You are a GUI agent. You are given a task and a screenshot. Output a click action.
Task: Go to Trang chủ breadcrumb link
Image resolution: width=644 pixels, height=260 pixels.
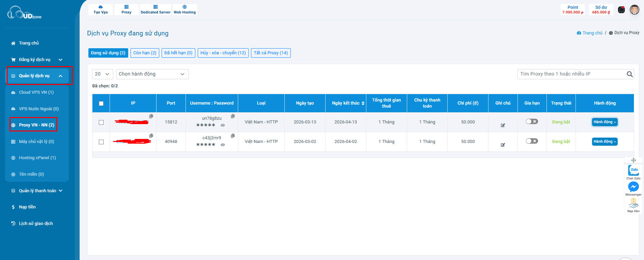(592, 33)
